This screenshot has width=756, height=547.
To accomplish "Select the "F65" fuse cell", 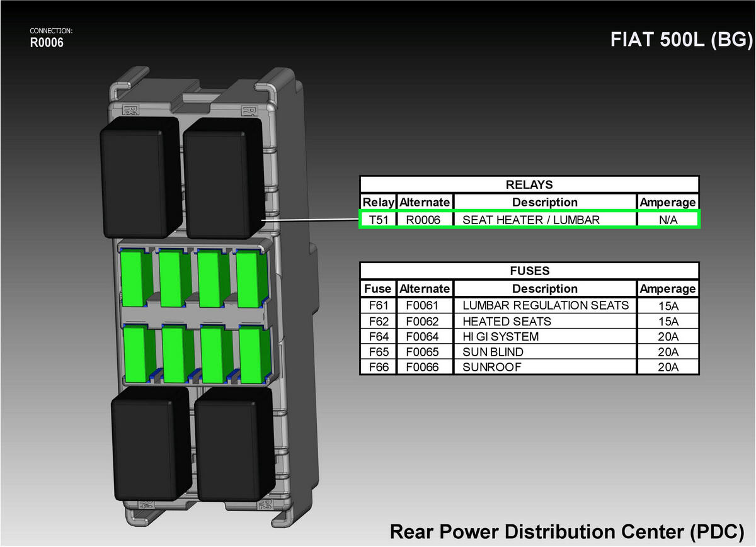I will coord(378,351).
